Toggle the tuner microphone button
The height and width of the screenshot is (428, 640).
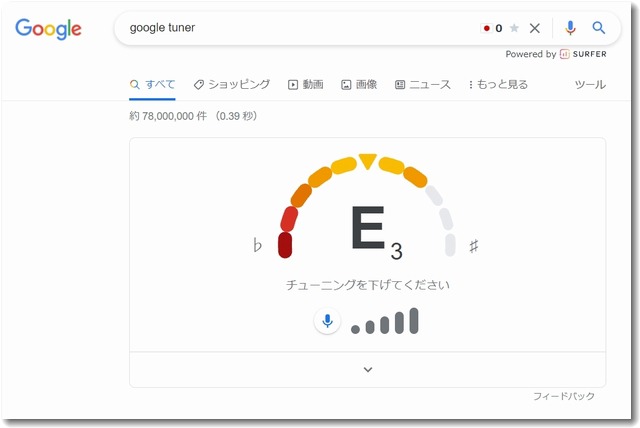click(x=327, y=321)
